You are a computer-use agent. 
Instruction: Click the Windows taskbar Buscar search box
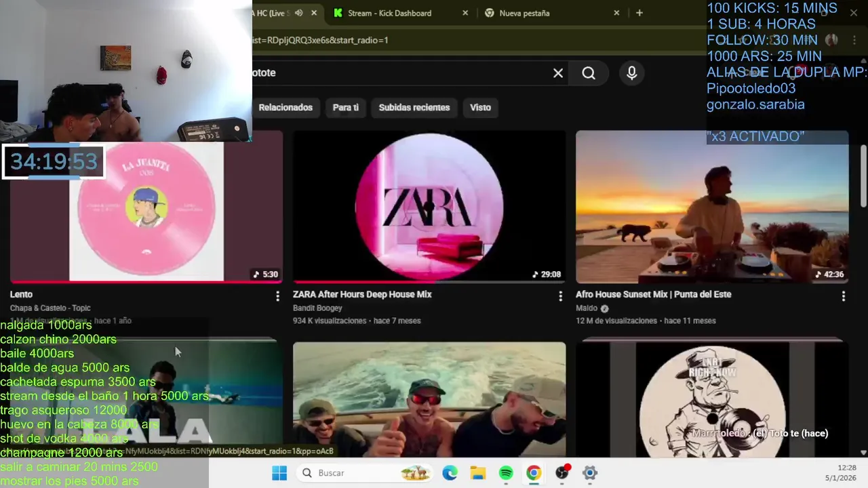[x=365, y=473]
